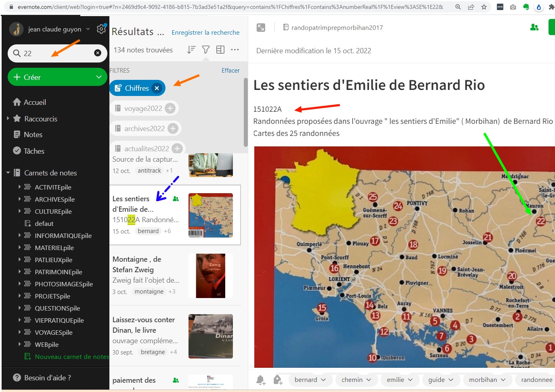
Task: Zoom the page with browser zoom icon
Action: (x=458, y=7)
